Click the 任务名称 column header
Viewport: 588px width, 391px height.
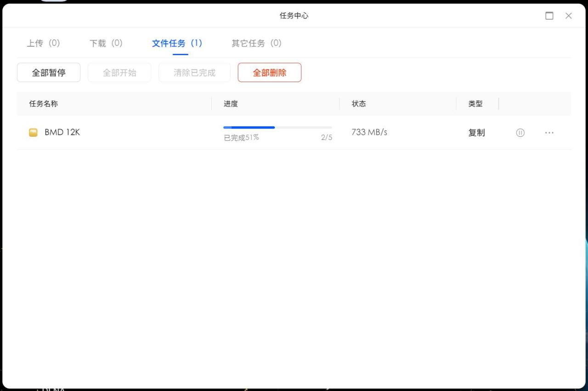[x=44, y=104]
